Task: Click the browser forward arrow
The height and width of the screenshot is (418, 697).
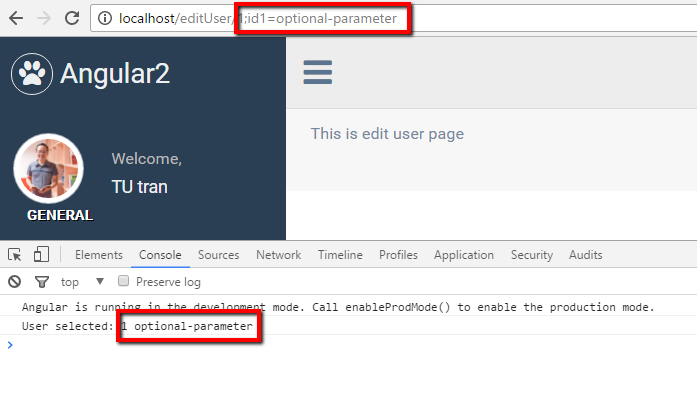Action: 44,18
